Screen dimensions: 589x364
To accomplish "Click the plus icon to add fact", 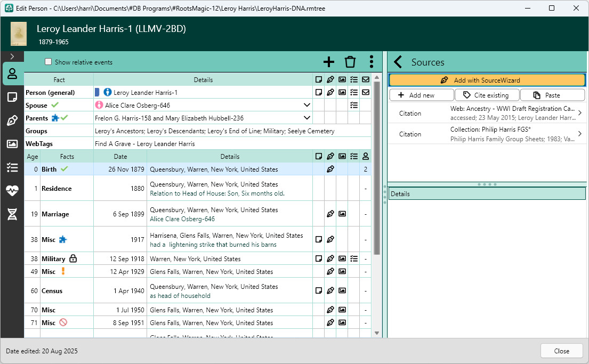I will click(329, 62).
